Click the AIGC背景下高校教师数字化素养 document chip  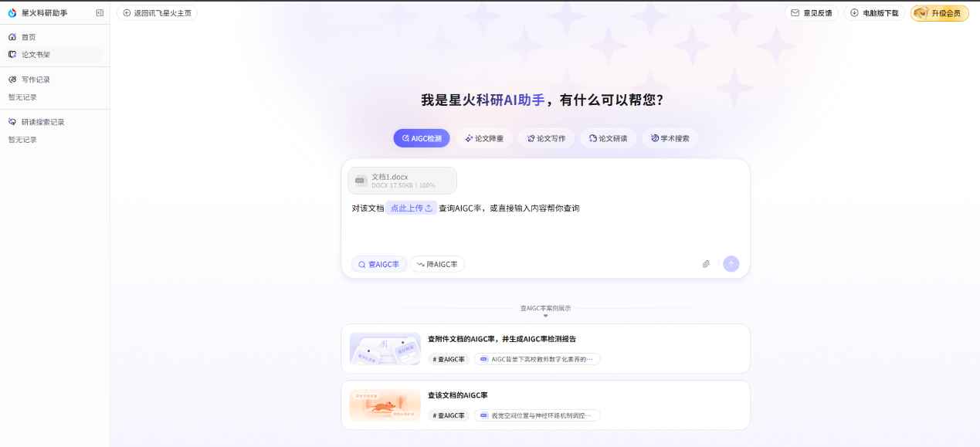[x=537, y=359]
